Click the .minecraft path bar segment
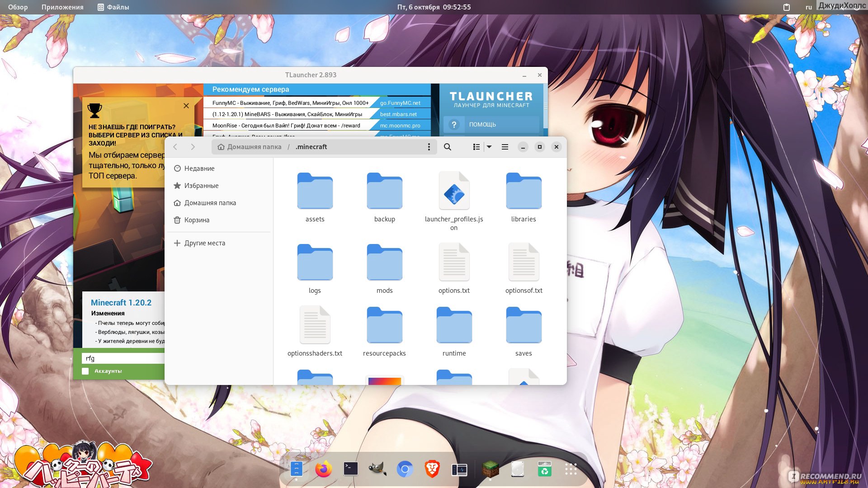 311,147
